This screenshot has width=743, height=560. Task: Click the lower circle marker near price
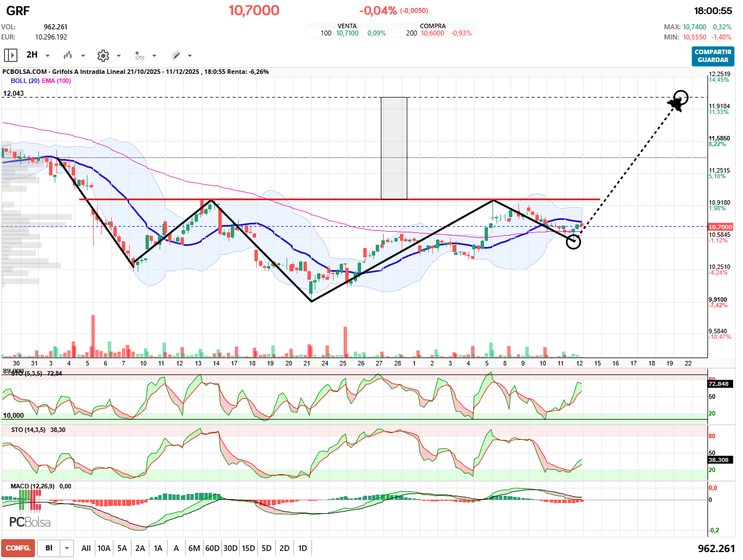(x=573, y=242)
